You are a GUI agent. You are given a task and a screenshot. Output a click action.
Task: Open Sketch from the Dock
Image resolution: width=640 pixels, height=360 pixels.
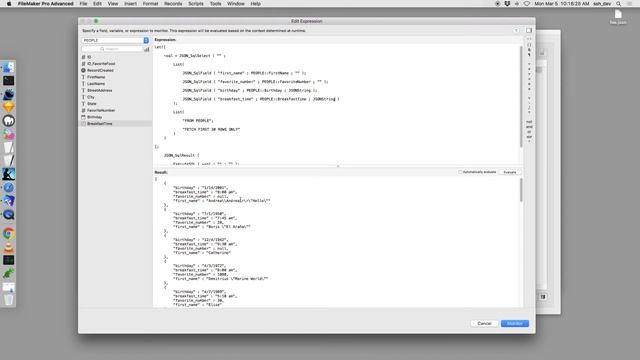(x=8, y=107)
